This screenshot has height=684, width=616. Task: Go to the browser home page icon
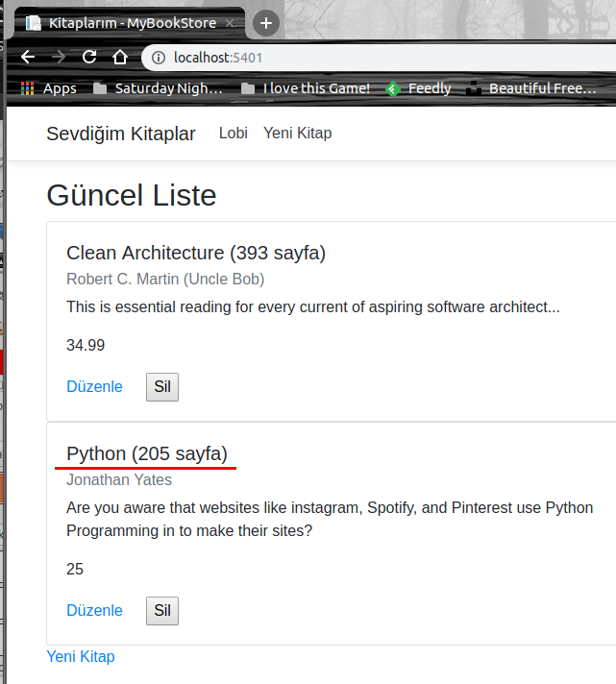point(120,57)
